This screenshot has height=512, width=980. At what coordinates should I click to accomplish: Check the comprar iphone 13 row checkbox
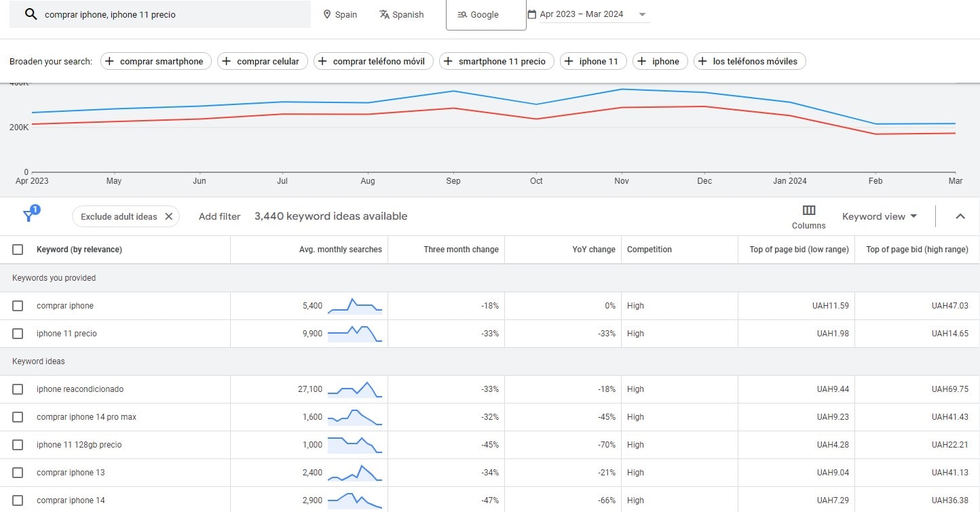coord(18,473)
